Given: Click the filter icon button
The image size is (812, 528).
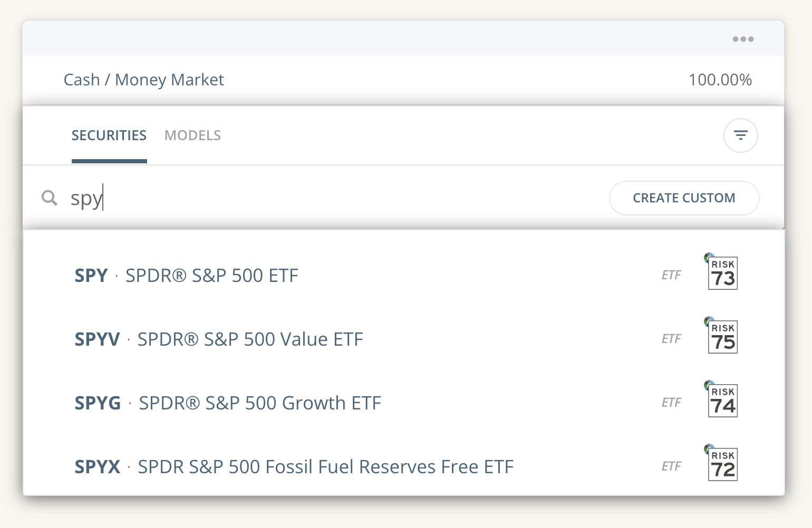Looking at the screenshot, I should click(740, 135).
